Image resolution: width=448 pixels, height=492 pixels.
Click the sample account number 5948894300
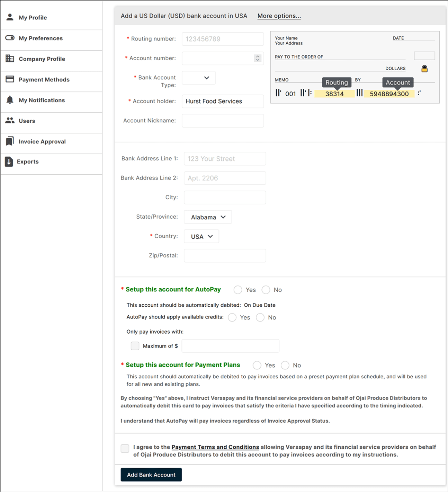pos(389,94)
